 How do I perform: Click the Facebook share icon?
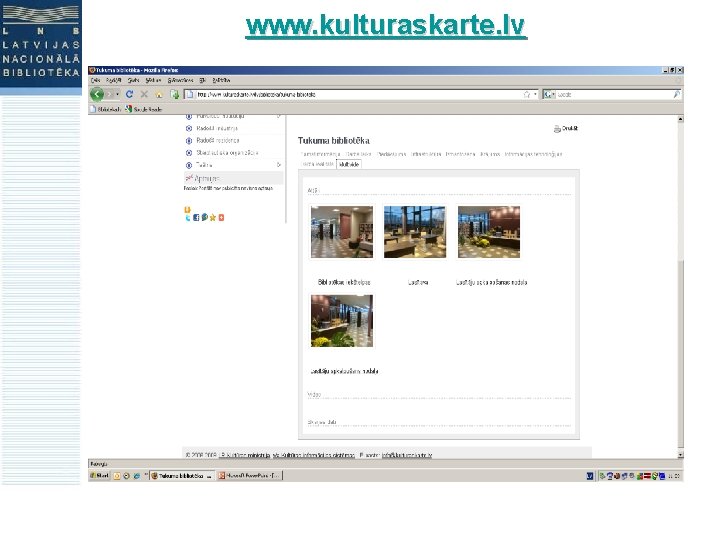196,218
